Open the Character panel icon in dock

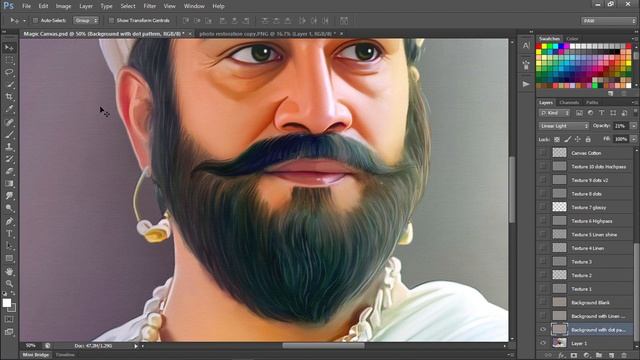[x=526, y=46]
